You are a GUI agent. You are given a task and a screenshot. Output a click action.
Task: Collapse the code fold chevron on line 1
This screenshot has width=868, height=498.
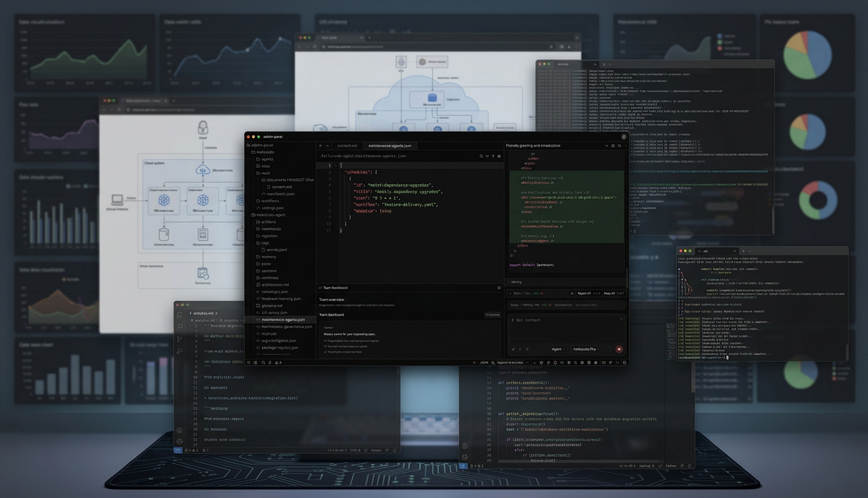point(336,166)
